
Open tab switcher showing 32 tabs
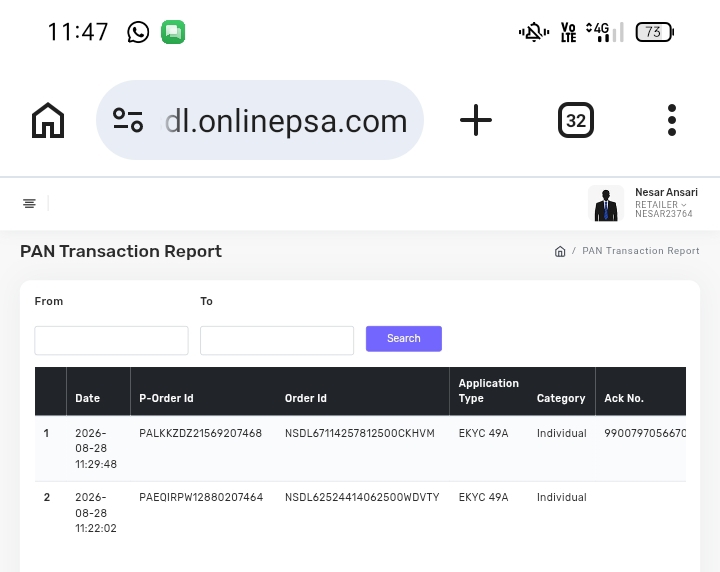(x=576, y=120)
